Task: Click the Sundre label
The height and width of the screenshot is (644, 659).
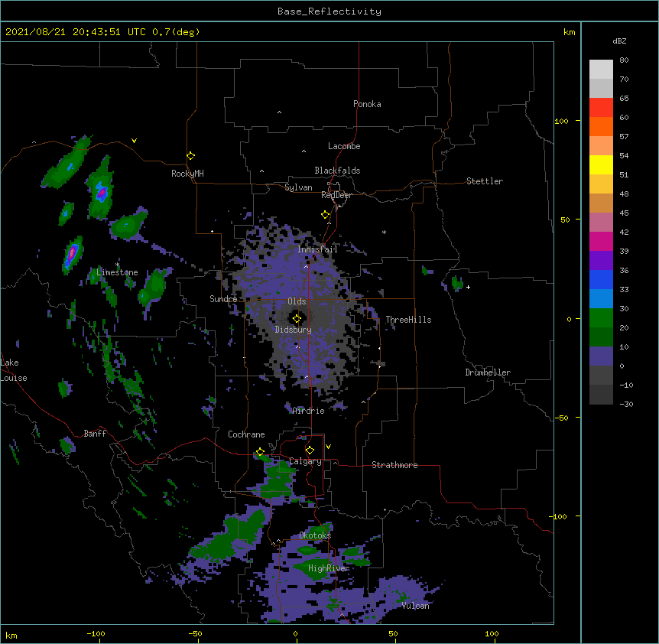Action: pos(223,299)
